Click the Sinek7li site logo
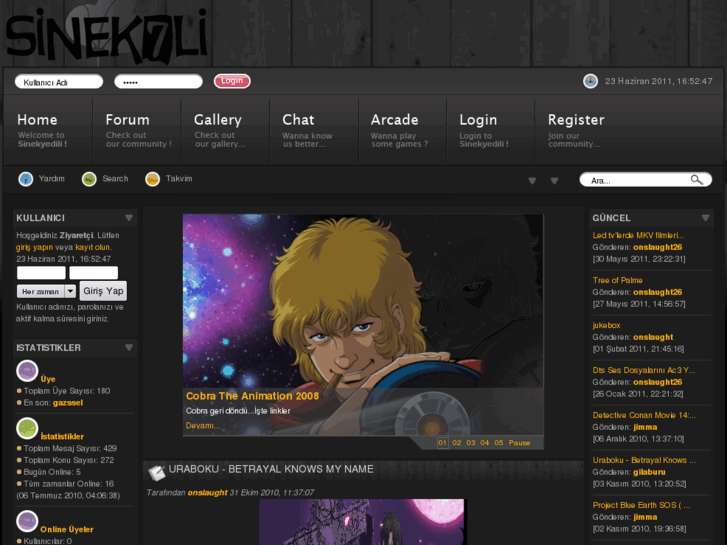 106,36
